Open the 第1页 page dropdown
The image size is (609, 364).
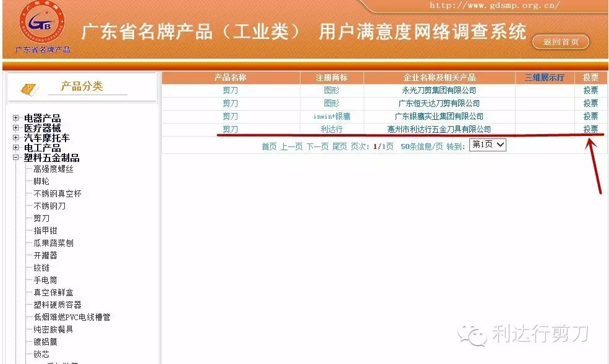[x=487, y=145]
